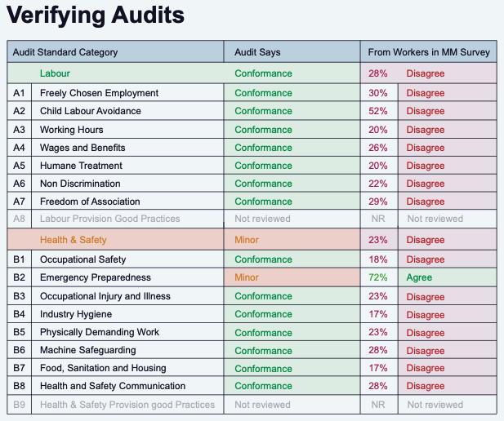Image resolution: width=504 pixels, height=421 pixels.
Task: Click 'Minor' in the Health & Safety row
Action: (x=247, y=240)
